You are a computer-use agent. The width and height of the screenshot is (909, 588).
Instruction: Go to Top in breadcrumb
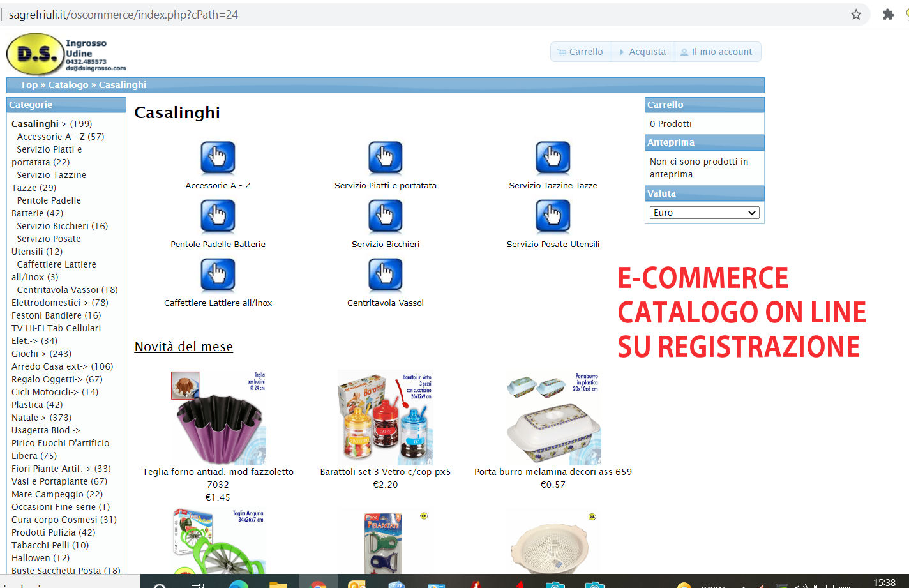(x=29, y=85)
